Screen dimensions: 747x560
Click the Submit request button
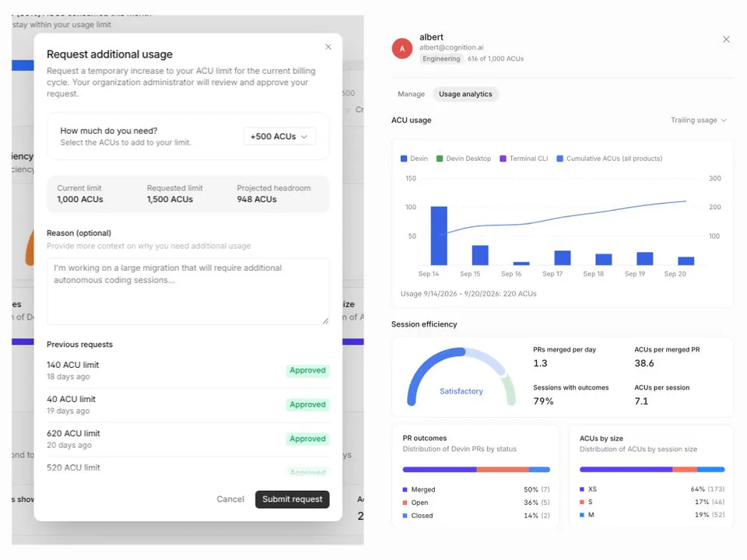tap(292, 499)
